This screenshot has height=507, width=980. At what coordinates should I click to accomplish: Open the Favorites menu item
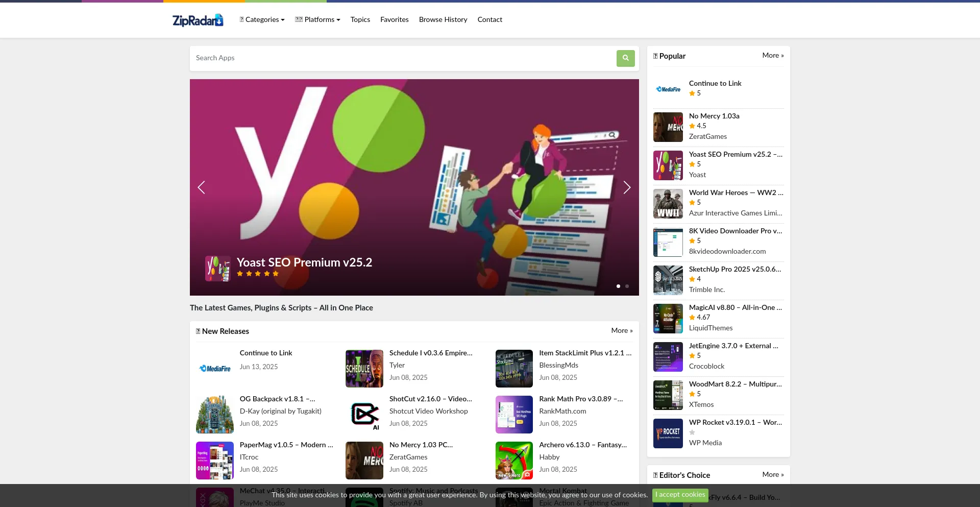click(394, 19)
